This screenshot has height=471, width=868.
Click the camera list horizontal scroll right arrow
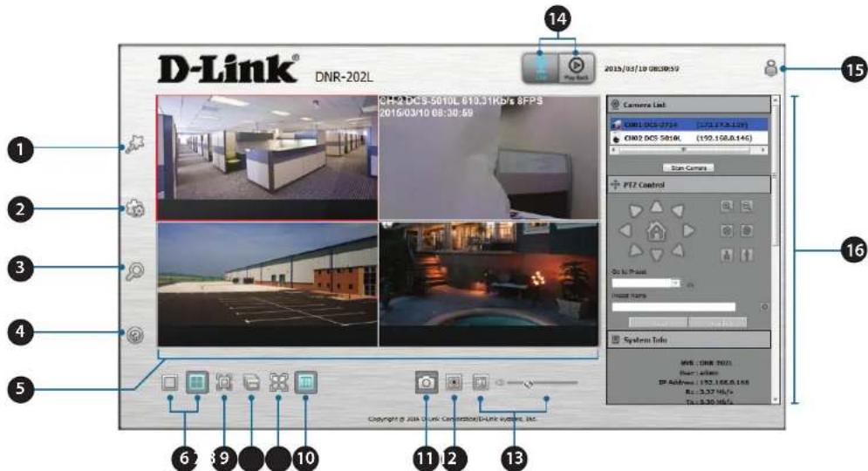(763, 149)
